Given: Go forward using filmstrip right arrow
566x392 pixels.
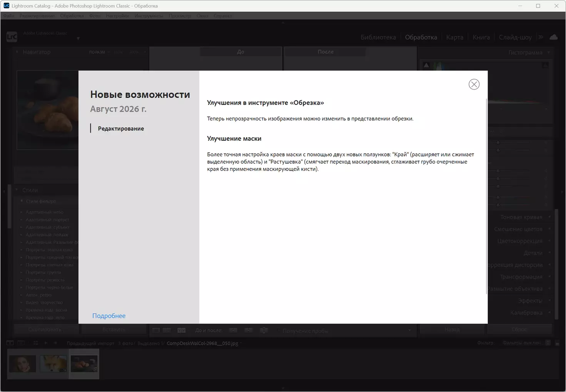Looking at the screenshot, I should tap(55, 343).
